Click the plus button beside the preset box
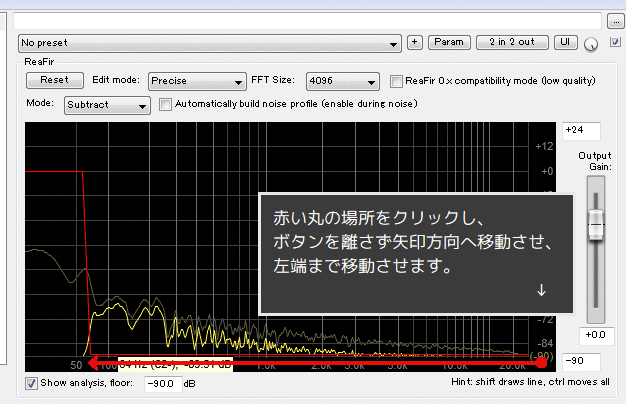 pos(415,43)
